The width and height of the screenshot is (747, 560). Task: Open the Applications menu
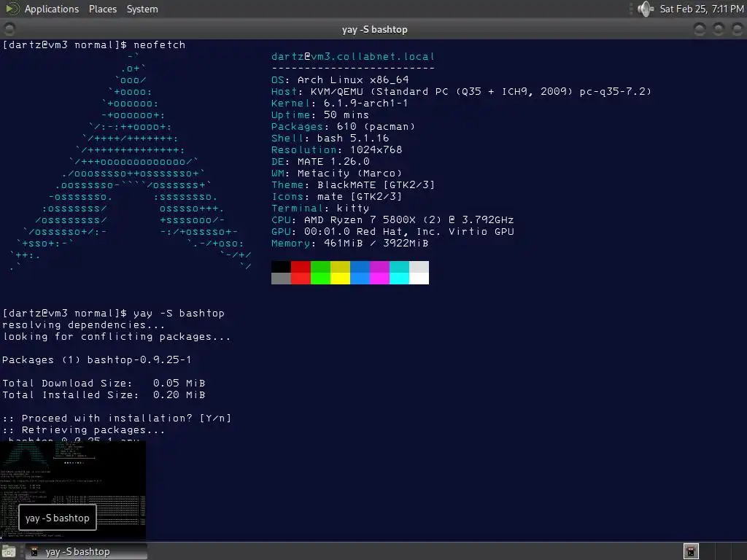tap(52, 9)
